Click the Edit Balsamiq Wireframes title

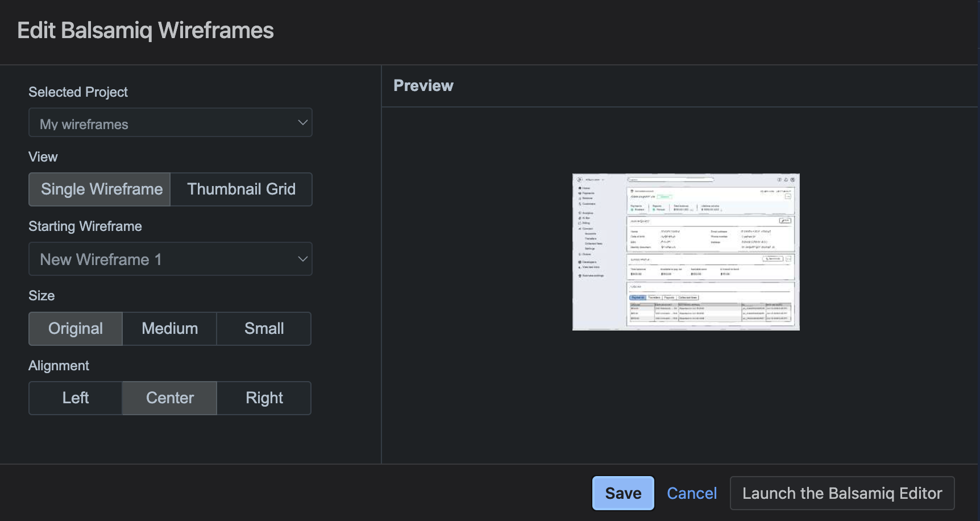146,31
